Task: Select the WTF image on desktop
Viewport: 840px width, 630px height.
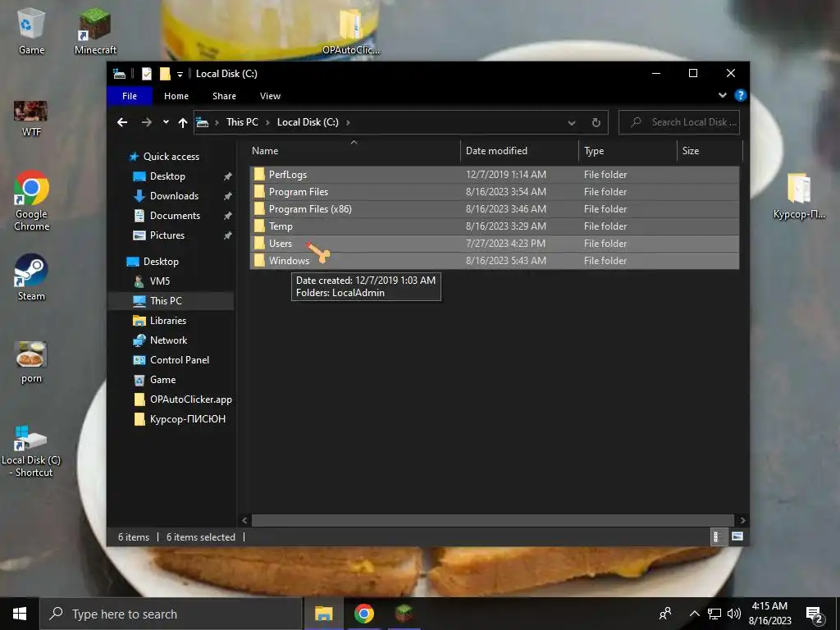Action: click(31, 118)
